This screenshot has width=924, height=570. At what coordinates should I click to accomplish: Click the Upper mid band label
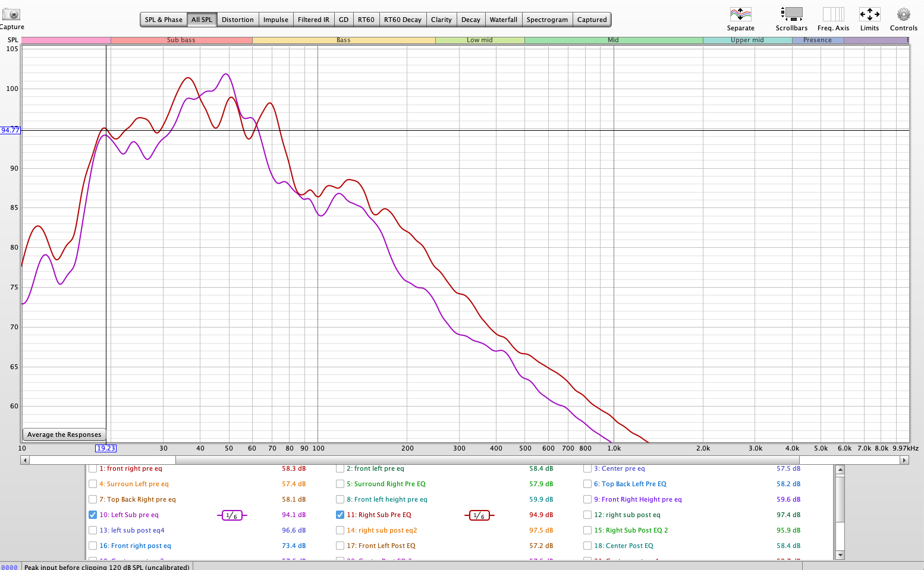pos(747,40)
